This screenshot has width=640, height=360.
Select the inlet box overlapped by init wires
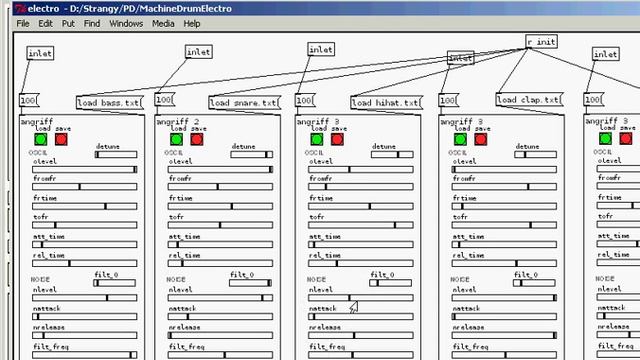461,58
